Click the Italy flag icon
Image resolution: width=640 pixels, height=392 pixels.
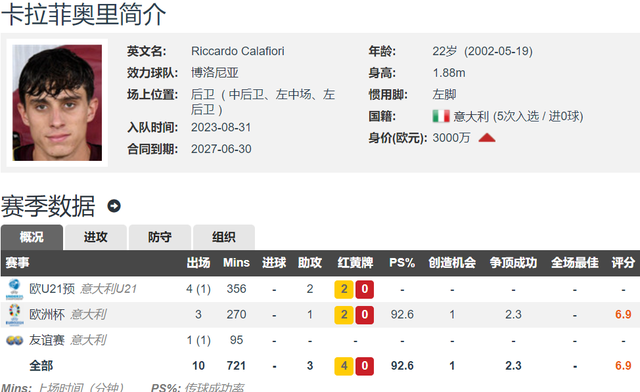pyautogui.click(x=441, y=116)
